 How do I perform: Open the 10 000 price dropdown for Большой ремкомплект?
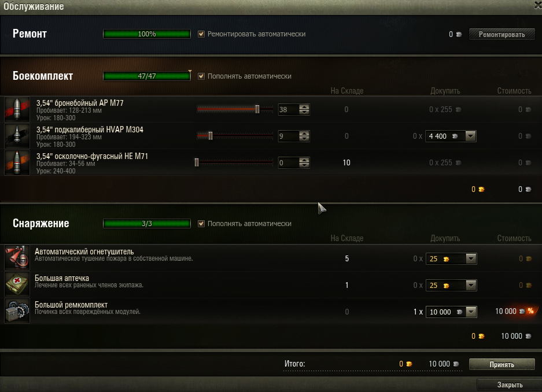[451, 312]
